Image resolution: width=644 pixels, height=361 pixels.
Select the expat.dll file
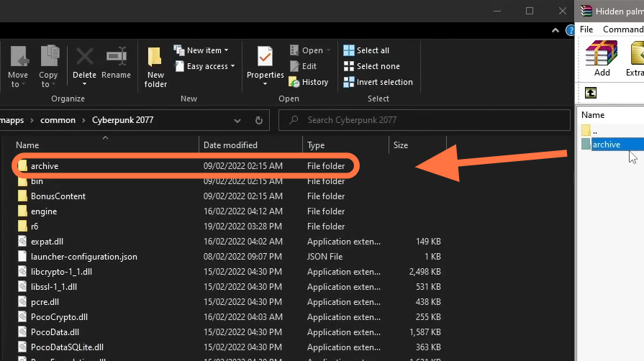coord(228,242)
